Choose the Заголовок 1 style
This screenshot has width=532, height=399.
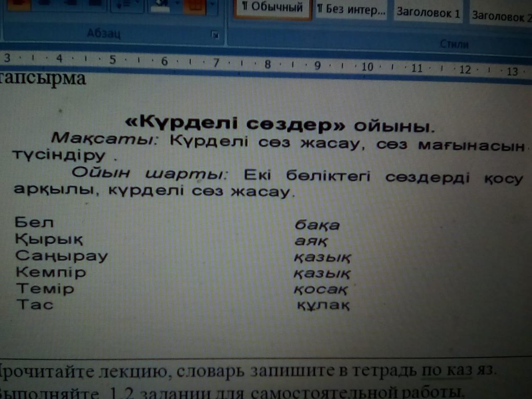[x=428, y=12]
